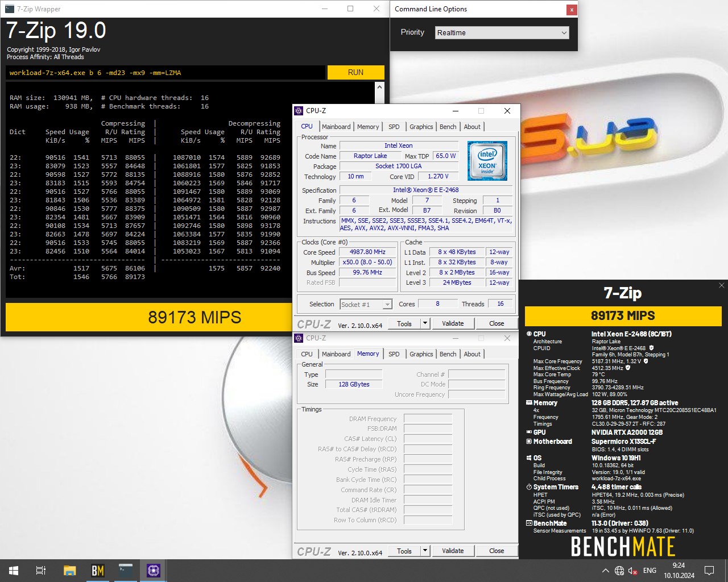Select CPU tab in lower CPU-Z window
This screenshot has height=582, width=728.
[x=307, y=354]
